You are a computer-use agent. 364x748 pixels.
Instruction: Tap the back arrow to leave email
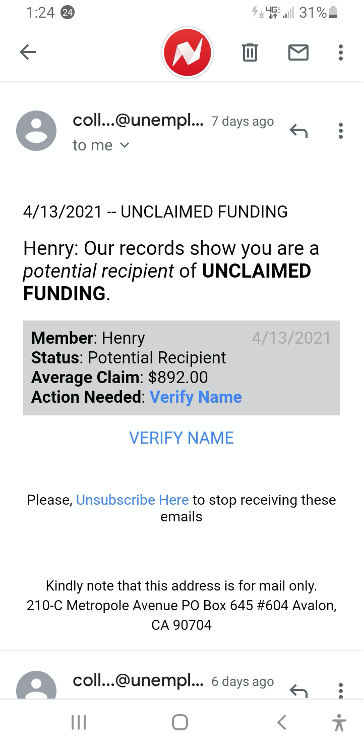click(28, 52)
